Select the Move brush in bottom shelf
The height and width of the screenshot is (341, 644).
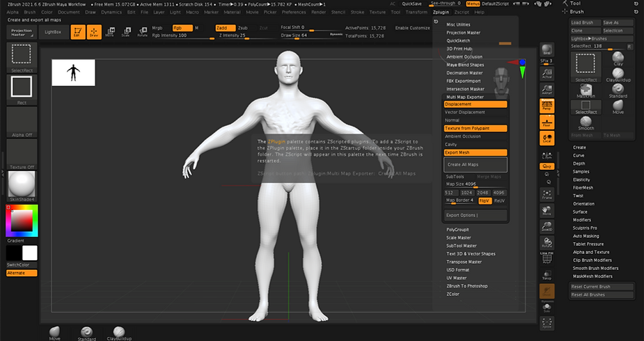point(54,333)
